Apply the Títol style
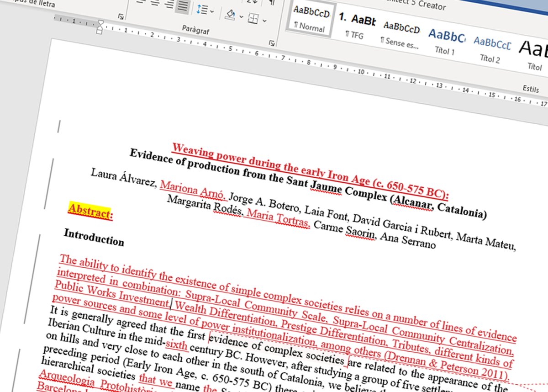This screenshot has height=392, width=548. tap(533, 56)
